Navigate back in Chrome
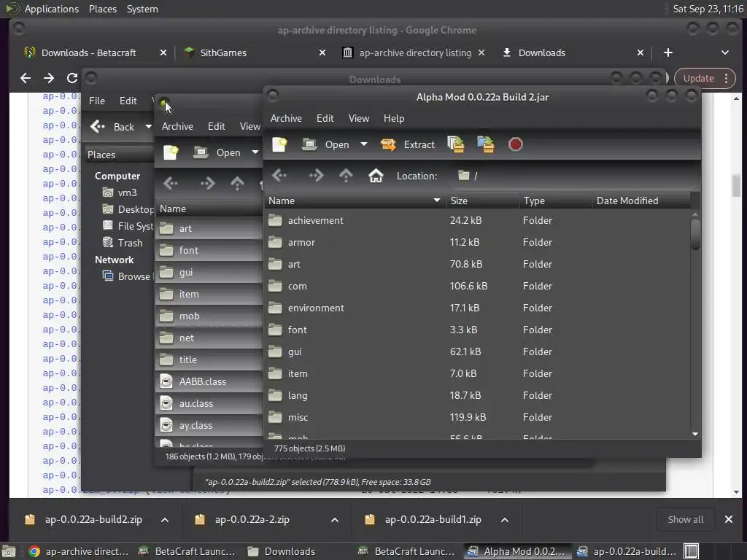This screenshot has width=747, height=560. (26, 78)
